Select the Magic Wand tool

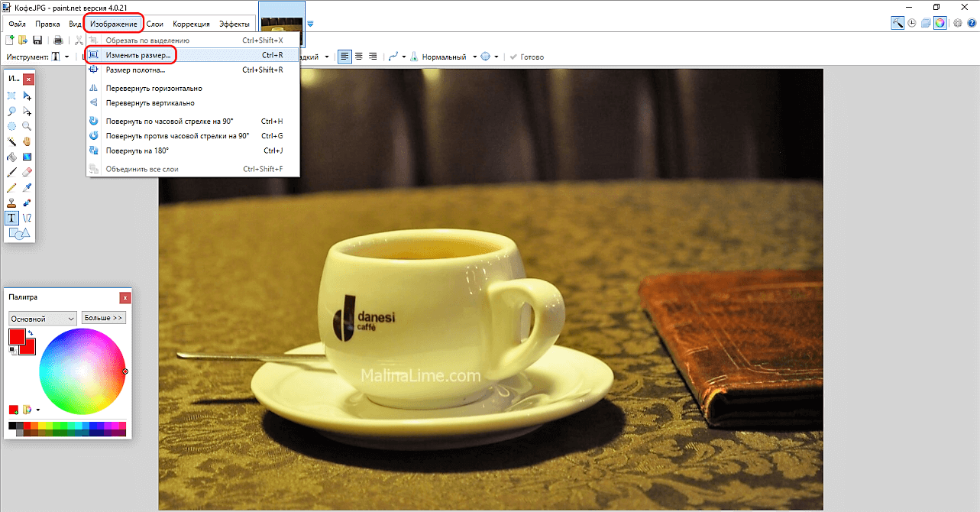[12, 141]
